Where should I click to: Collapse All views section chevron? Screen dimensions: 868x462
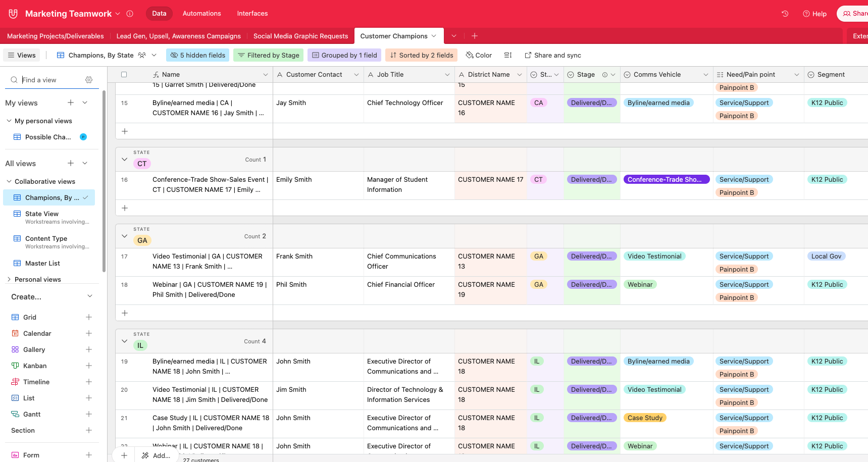[85, 163]
